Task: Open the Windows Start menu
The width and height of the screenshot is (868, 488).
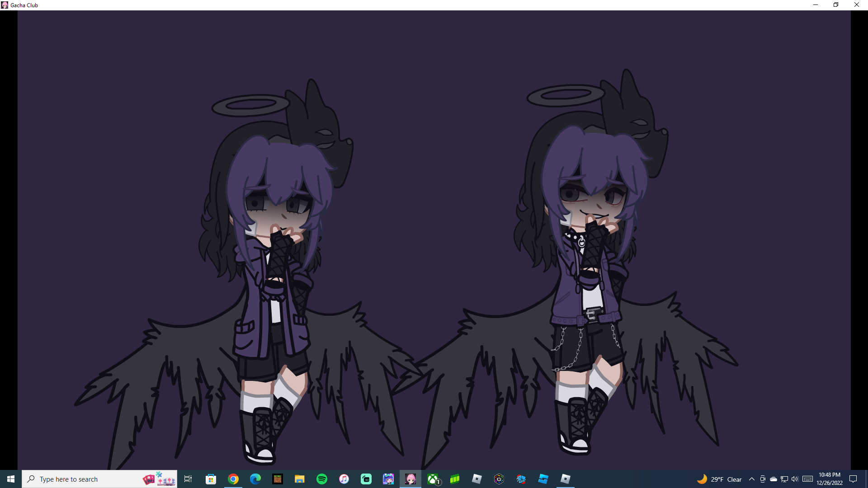Action: [x=11, y=479]
